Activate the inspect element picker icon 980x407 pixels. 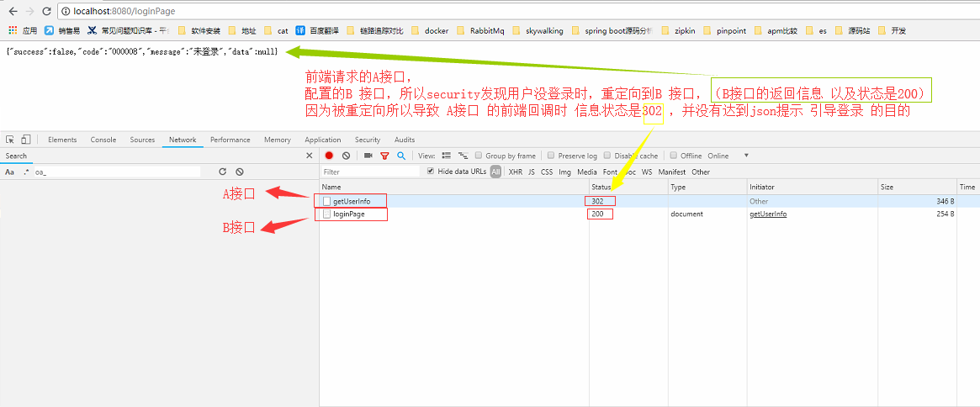[10, 140]
